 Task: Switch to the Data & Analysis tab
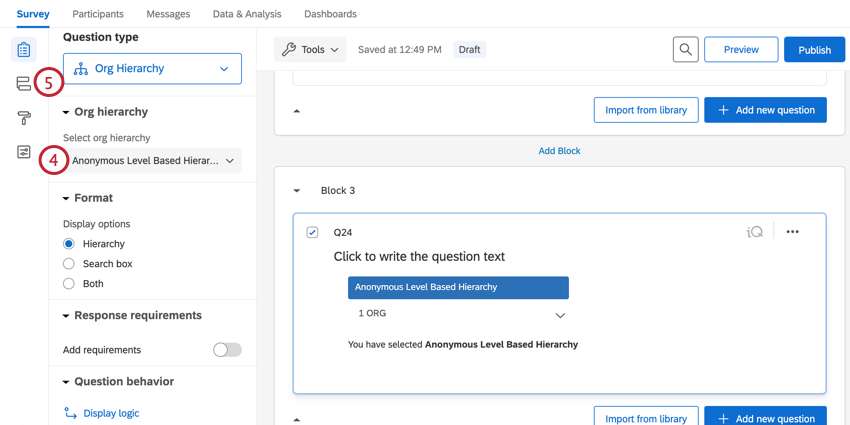pos(247,14)
